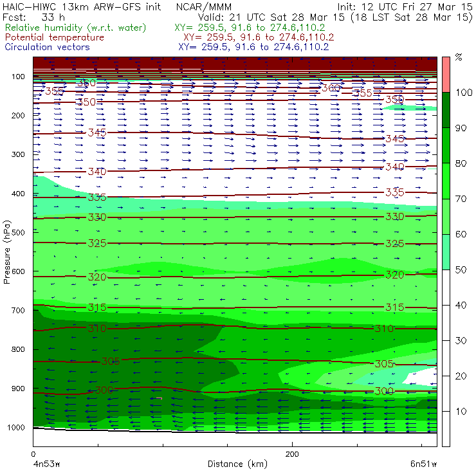Viewport: 476px width, 476px height.
Task: Click the pressure axis '1000' label
Action: coord(16,427)
